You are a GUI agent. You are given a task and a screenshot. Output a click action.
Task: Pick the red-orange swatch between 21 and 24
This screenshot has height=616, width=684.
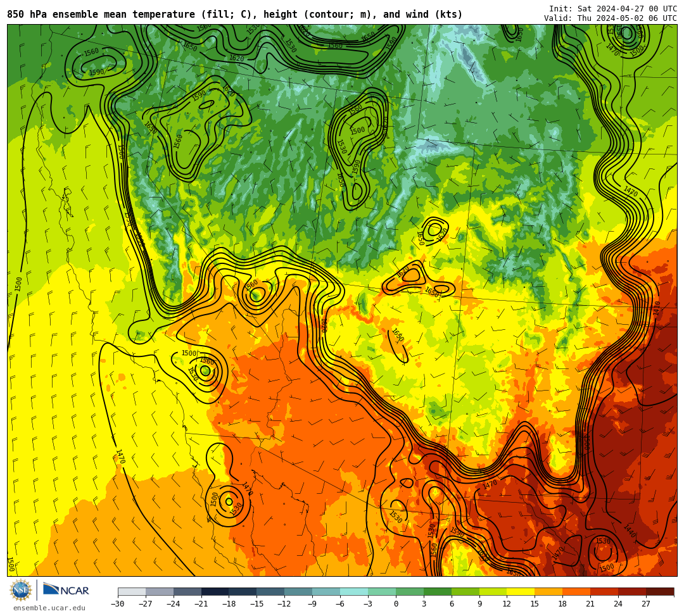tap(604, 591)
